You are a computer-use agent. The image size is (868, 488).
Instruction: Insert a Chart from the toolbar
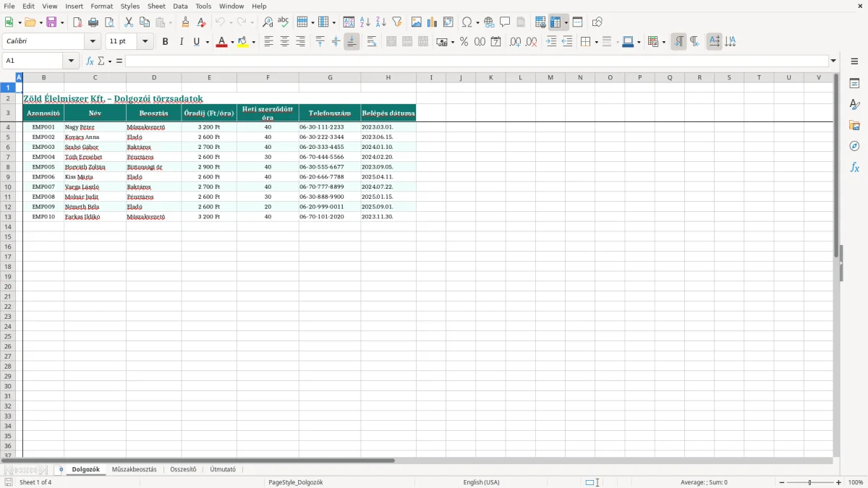point(433,22)
